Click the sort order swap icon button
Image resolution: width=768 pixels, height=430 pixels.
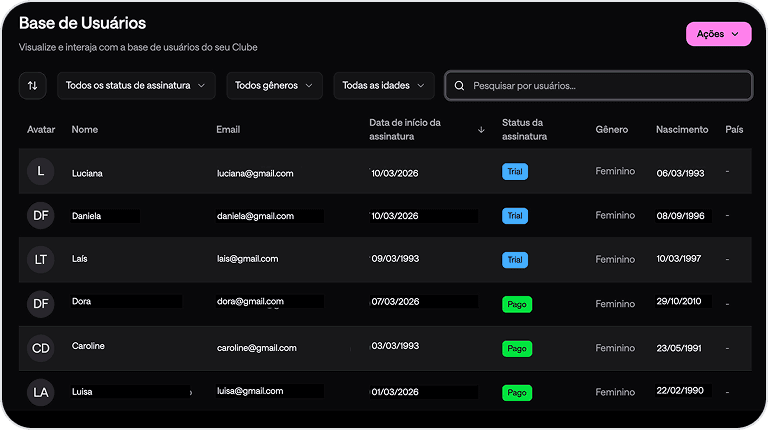tap(32, 86)
